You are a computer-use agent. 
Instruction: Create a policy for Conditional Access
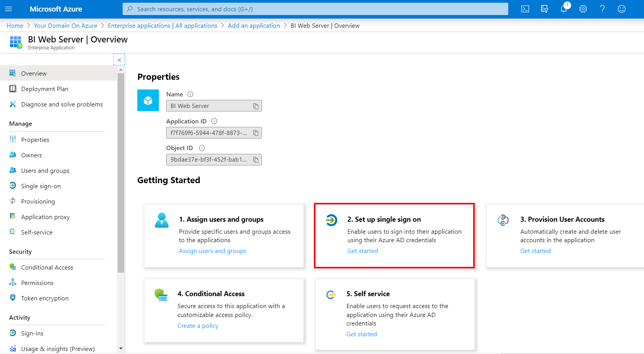[x=198, y=325]
